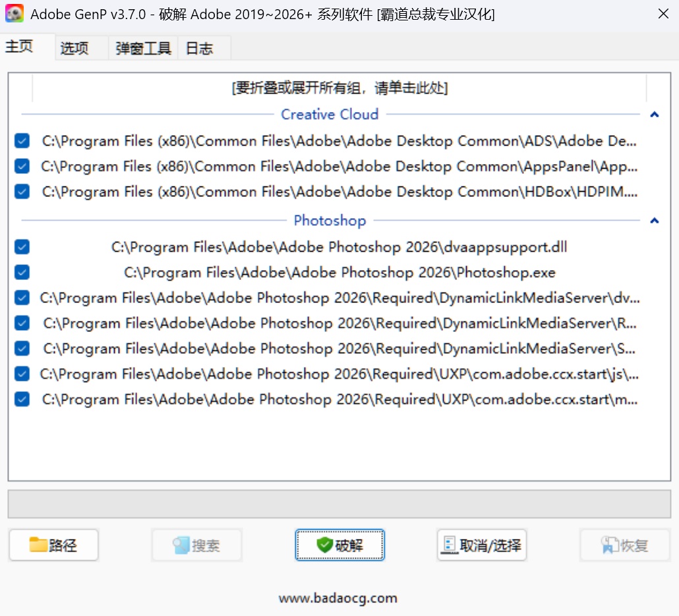
Task: Click the Adobe GenP app icon in title bar
Action: (14, 14)
